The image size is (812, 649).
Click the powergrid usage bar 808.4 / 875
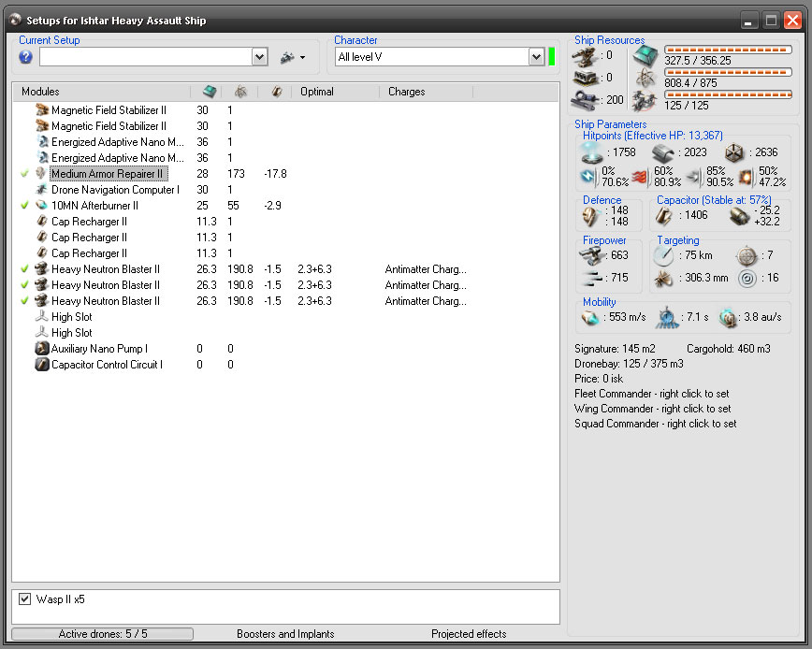[x=728, y=72]
